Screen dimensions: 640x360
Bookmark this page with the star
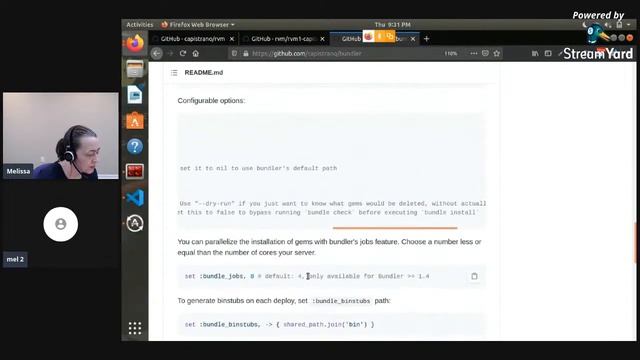(497, 53)
